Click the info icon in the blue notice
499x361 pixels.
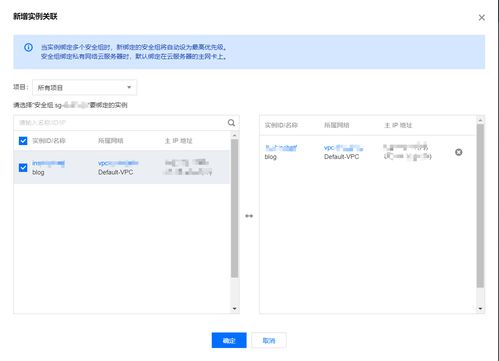click(x=28, y=47)
